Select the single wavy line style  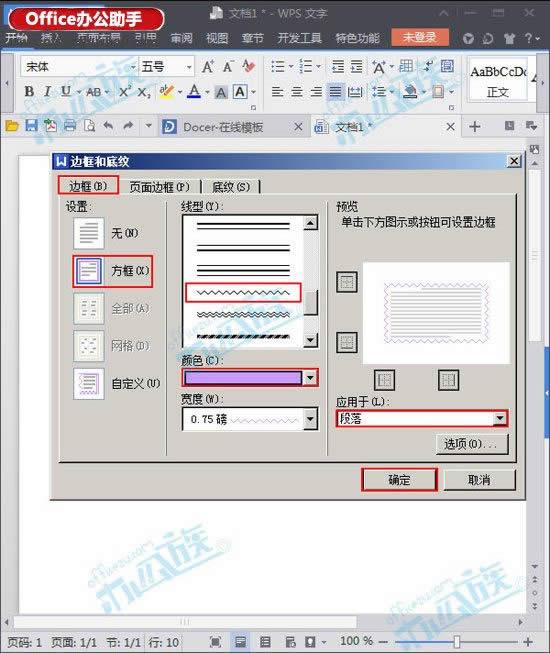(243, 293)
